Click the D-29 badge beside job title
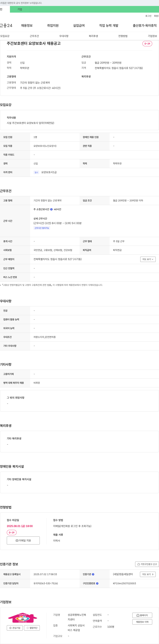The width and height of the screenshot is (159, 644). (147, 43)
